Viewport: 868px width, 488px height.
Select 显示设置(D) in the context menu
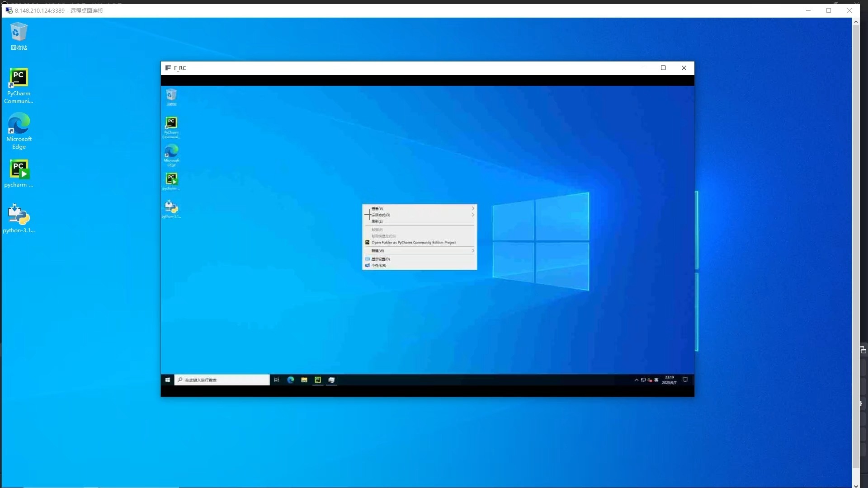point(381,259)
